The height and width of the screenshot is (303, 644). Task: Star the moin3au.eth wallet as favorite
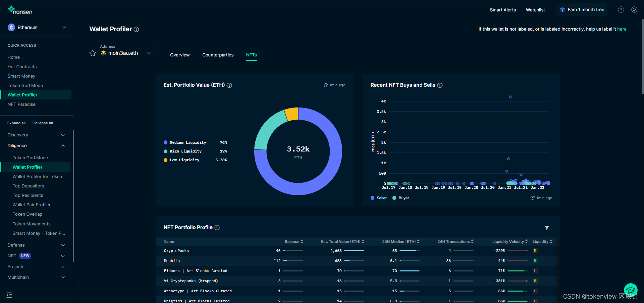coord(93,53)
